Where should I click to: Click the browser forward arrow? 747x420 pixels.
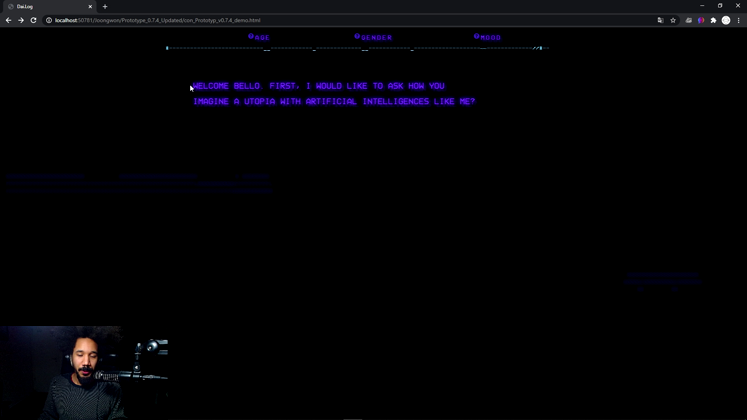(x=20, y=20)
